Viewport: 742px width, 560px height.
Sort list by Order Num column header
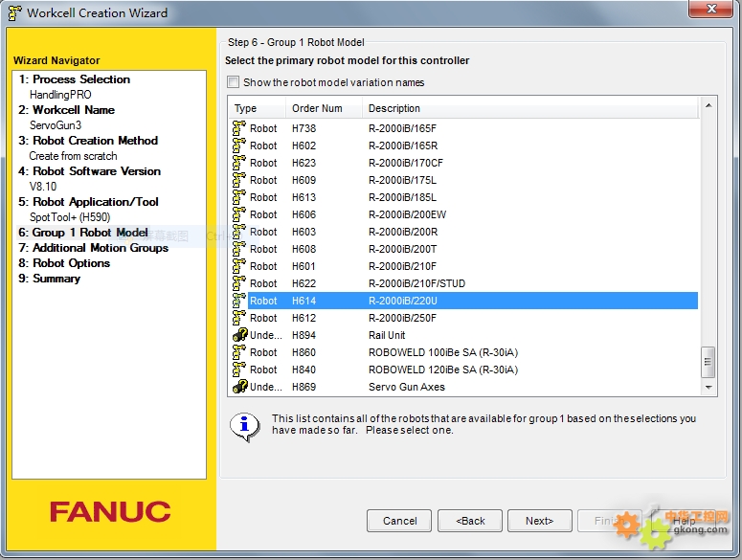point(325,108)
